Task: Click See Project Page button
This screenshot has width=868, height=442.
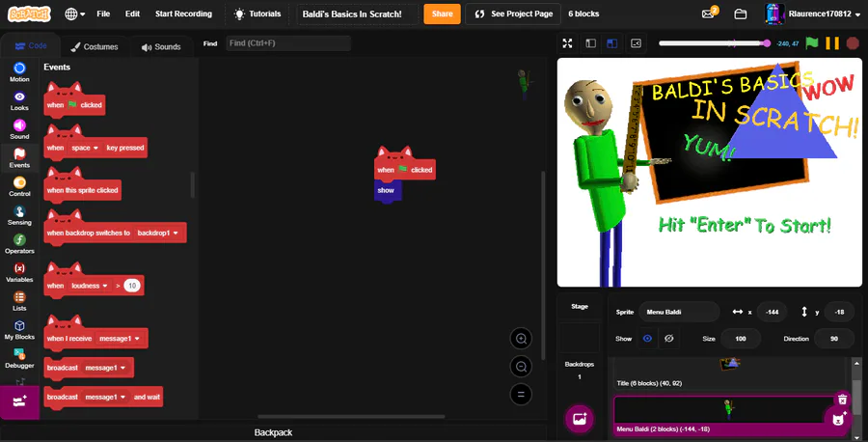Action: 514,14
